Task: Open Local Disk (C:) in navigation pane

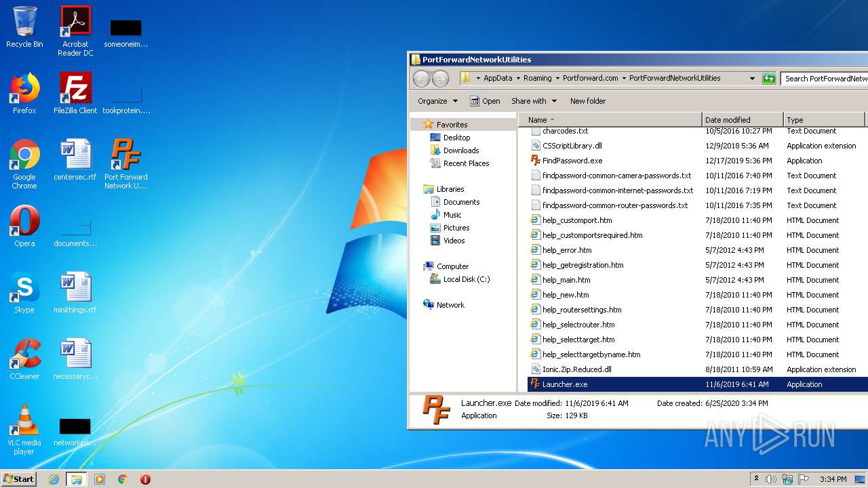Action: coord(467,279)
